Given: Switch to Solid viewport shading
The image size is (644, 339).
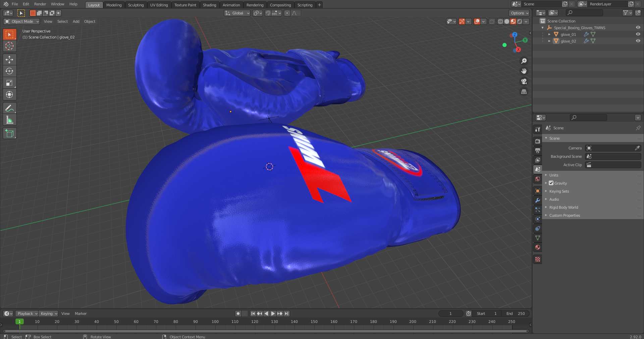Looking at the screenshot, I should pos(507,21).
